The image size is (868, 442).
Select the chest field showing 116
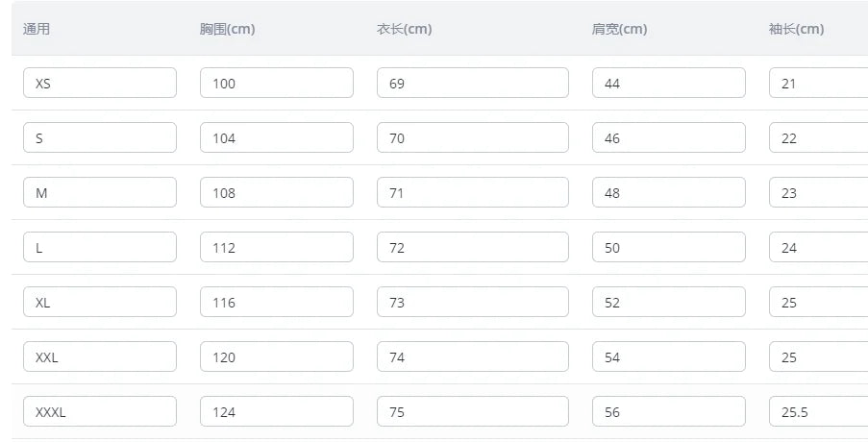[x=277, y=302]
